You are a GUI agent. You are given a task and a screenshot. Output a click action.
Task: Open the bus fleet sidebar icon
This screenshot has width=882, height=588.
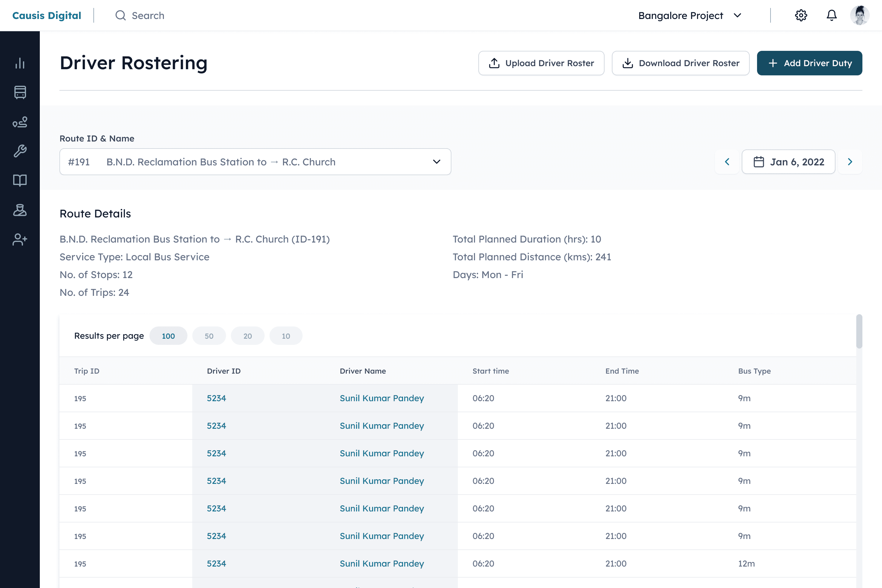click(x=20, y=92)
